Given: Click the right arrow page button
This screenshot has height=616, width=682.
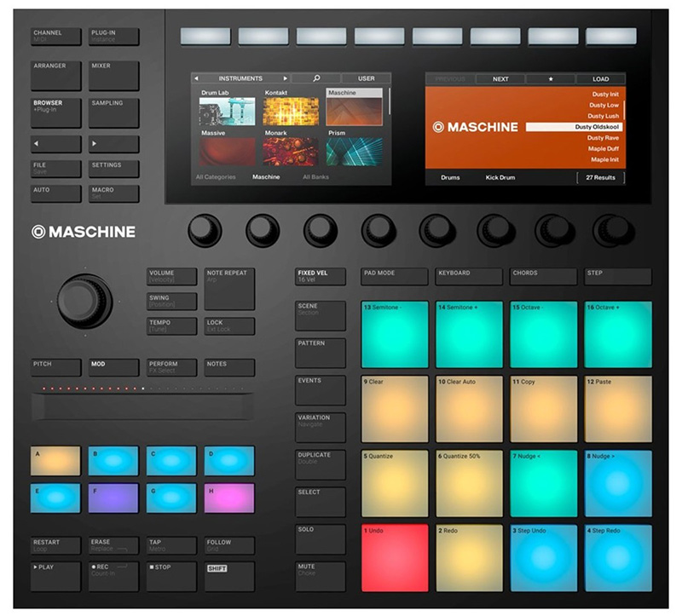Looking at the screenshot, I should pos(113,144).
